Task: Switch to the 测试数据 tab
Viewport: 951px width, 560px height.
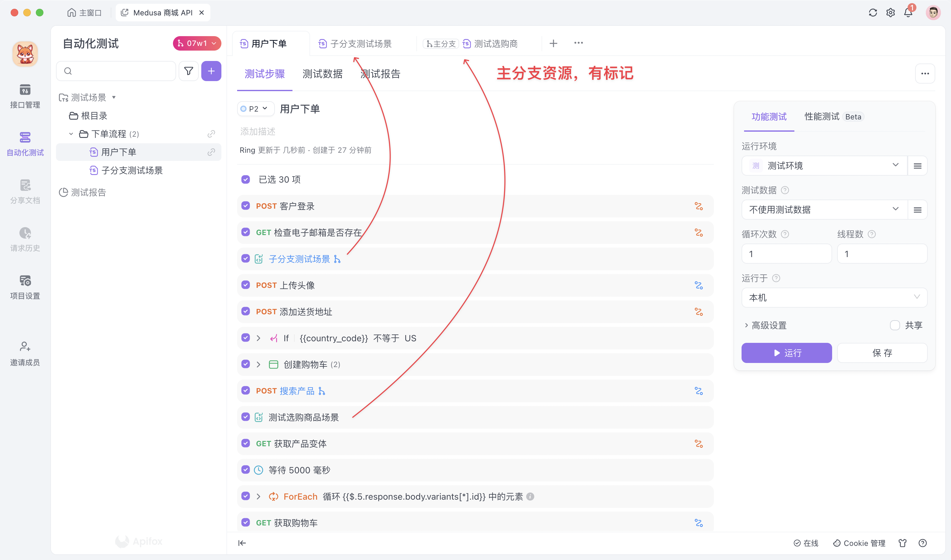Action: [322, 74]
